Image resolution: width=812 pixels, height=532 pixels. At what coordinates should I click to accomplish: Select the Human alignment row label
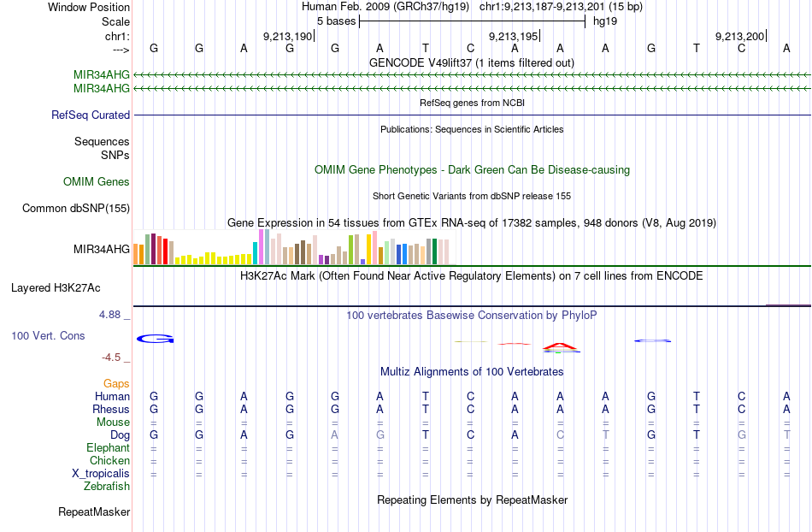(x=112, y=396)
